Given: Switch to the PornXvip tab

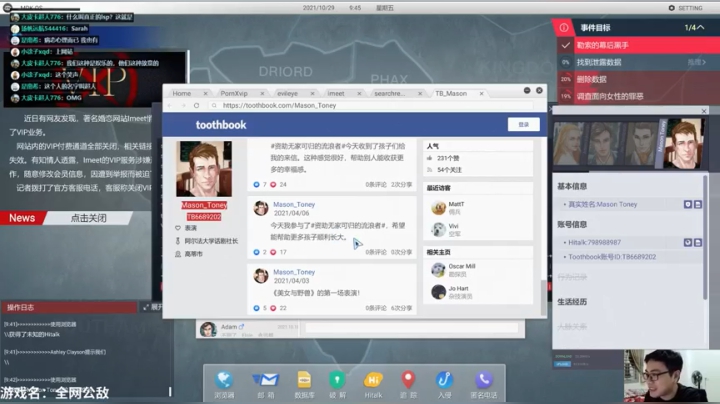Looking at the screenshot, I should coord(234,94).
